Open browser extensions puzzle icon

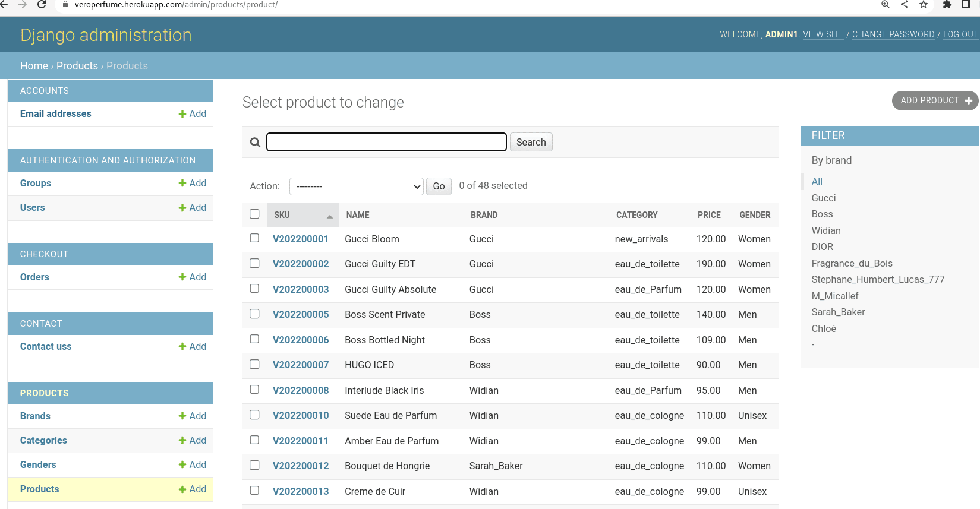(x=947, y=4)
